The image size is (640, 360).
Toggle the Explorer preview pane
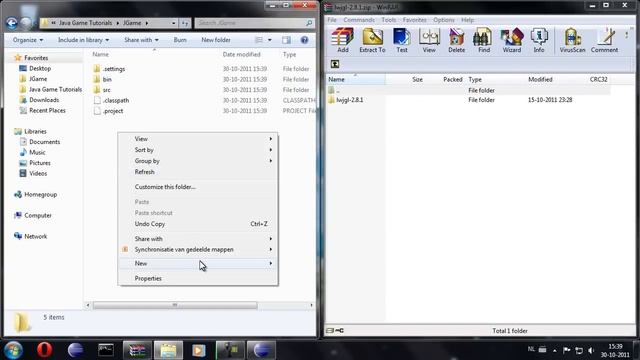pyautogui.click(x=287, y=40)
